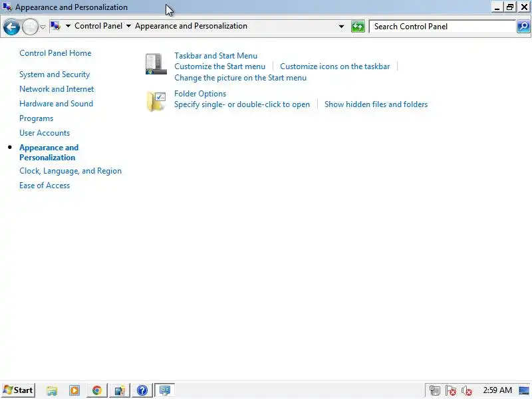Viewport: 532px width, 399px height.
Task: Expand root arrow before Control Panel breadcrumb
Action: tap(68, 26)
